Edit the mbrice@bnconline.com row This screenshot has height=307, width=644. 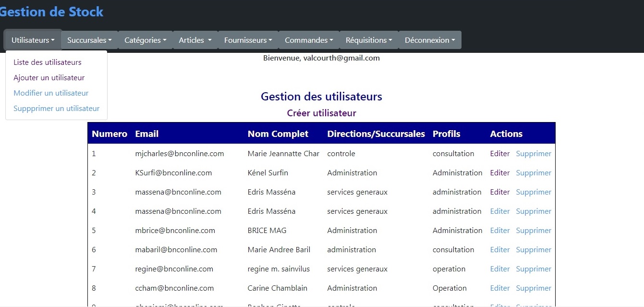[499, 231]
